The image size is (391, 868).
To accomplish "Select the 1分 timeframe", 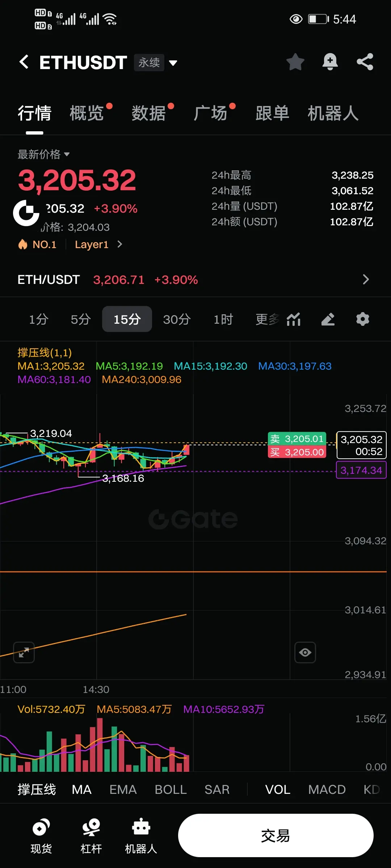I will click(39, 319).
